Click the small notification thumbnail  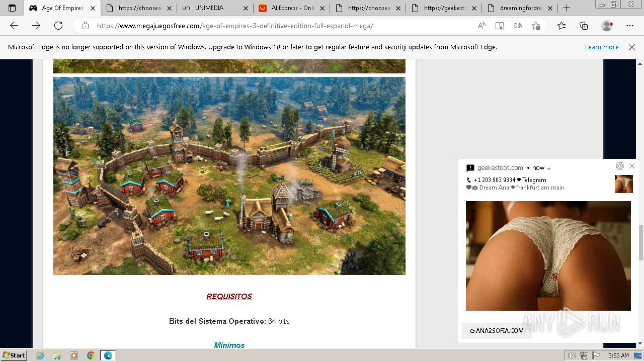point(624,184)
